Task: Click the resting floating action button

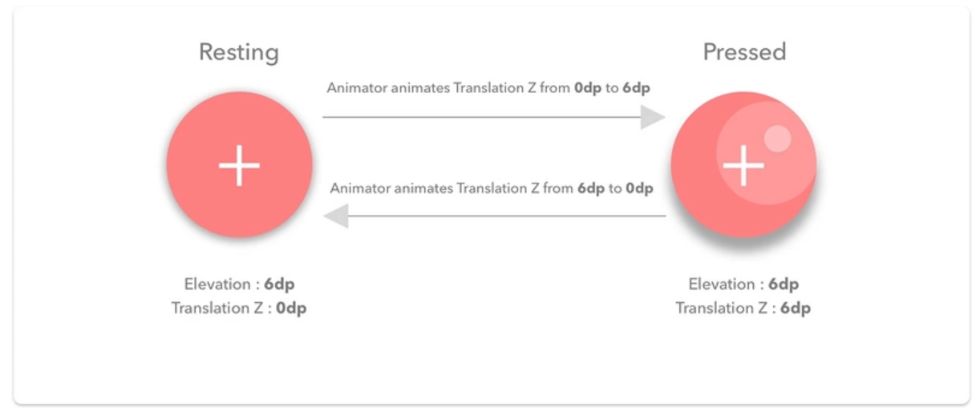Action: click(x=239, y=164)
